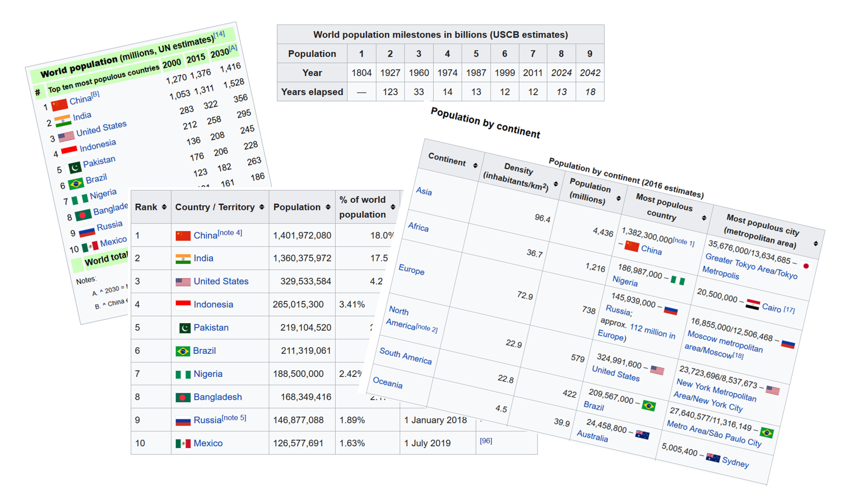Click the China flag in the continent table

(632, 246)
